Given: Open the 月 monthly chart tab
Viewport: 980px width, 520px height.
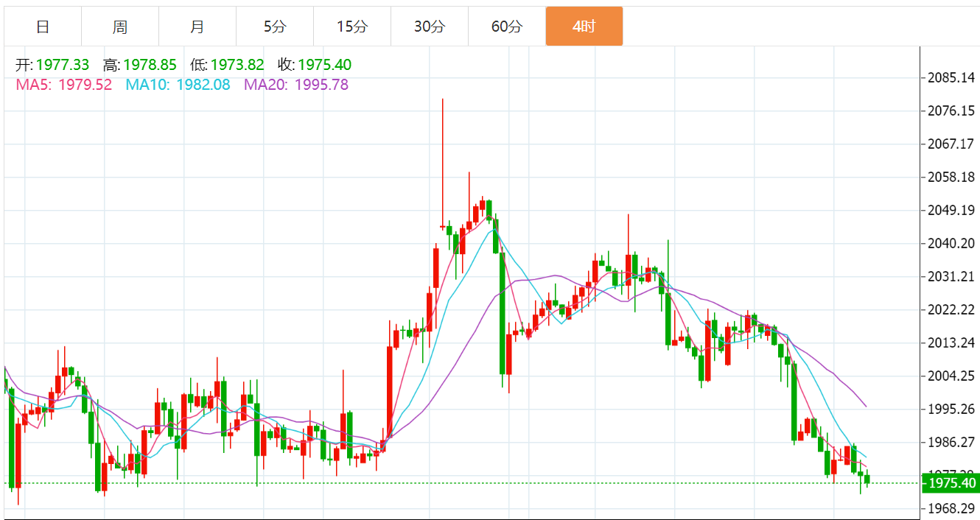Looking at the screenshot, I should (197, 27).
